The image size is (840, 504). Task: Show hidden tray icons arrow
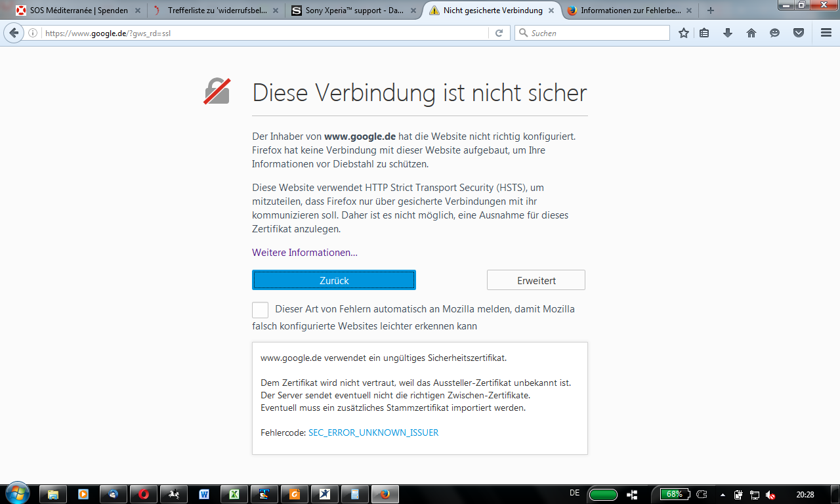click(723, 494)
